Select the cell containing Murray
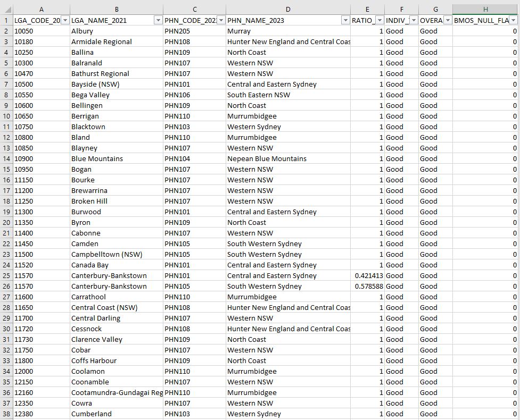Screen dimensions: 520x420 pyautogui.click(x=288, y=31)
